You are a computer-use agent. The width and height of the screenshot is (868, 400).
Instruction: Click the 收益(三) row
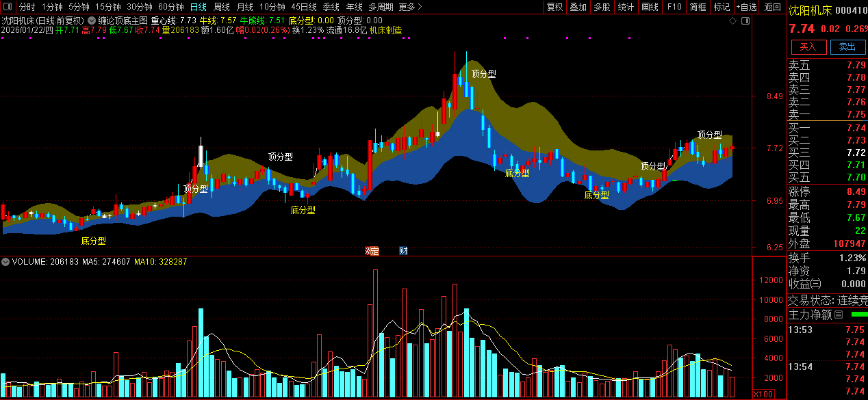[827, 284]
